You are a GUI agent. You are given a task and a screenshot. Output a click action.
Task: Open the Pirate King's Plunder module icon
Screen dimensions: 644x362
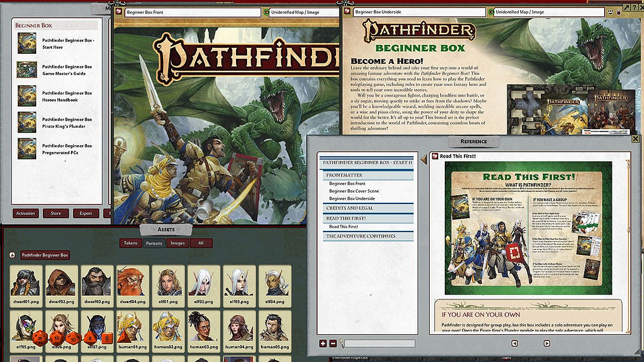pos(27,122)
